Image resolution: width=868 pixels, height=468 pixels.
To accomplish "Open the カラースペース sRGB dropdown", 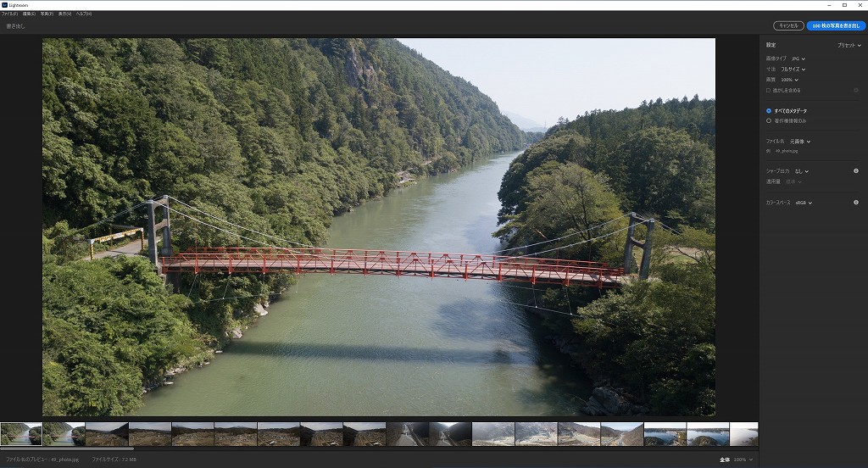I will click(x=804, y=203).
